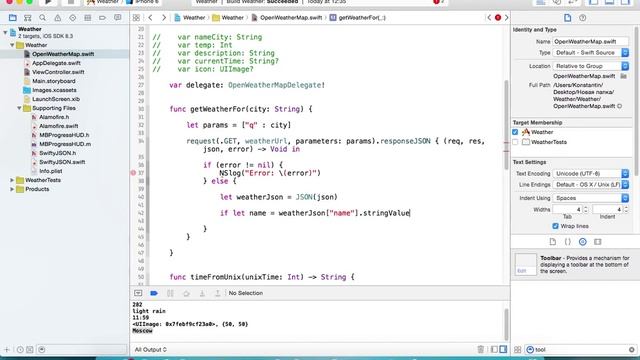This screenshot has height=360, width=640.
Task: Open the Object library
Action: 582,242
